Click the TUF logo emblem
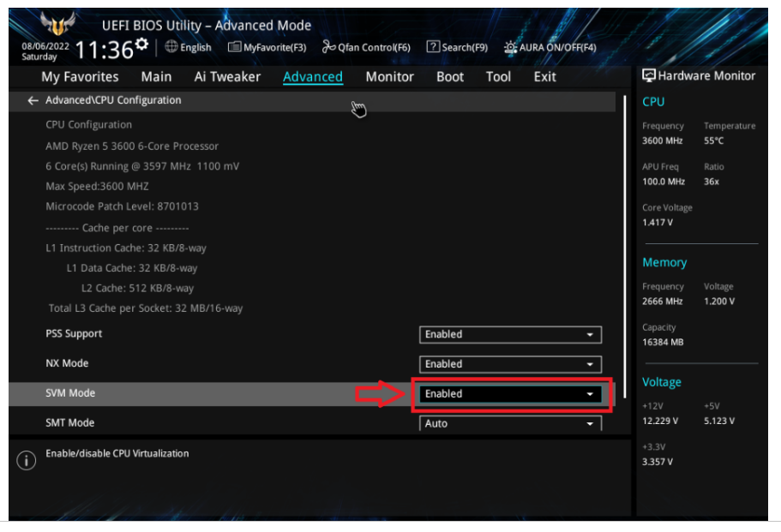 click(57, 23)
